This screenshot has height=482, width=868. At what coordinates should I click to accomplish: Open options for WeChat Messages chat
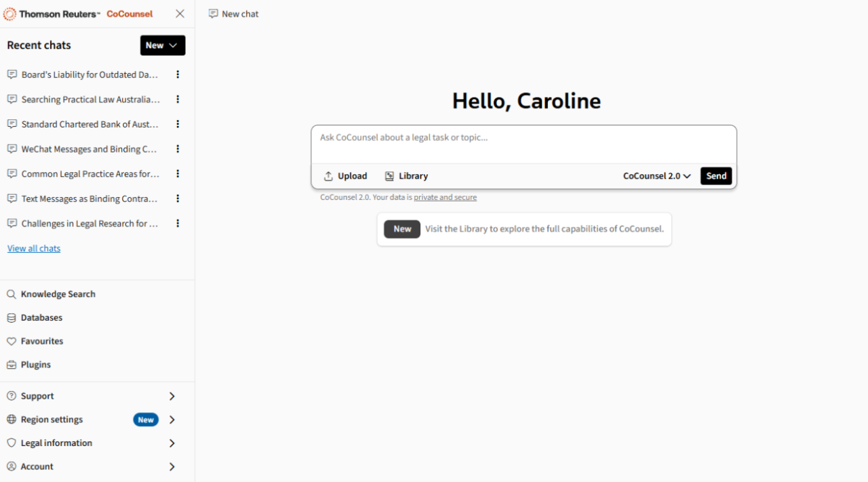coord(177,149)
